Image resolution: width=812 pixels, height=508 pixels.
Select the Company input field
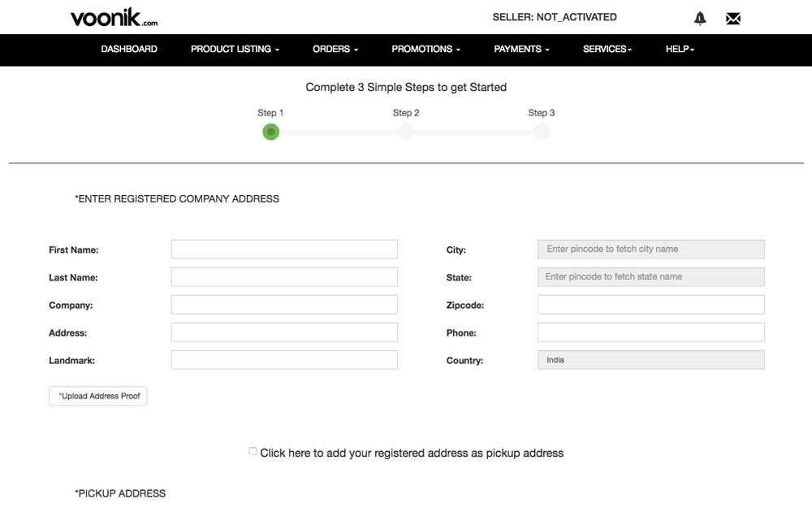click(x=283, y=304)
